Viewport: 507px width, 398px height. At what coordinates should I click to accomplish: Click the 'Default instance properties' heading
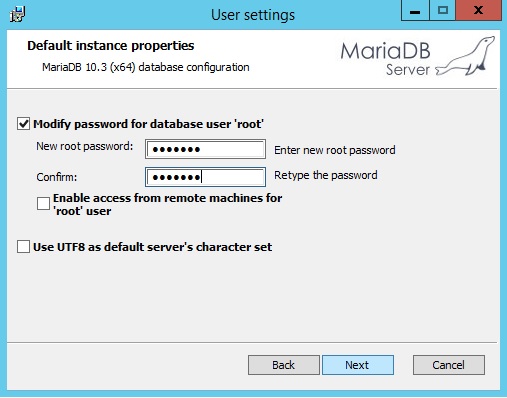coord(111,46)
